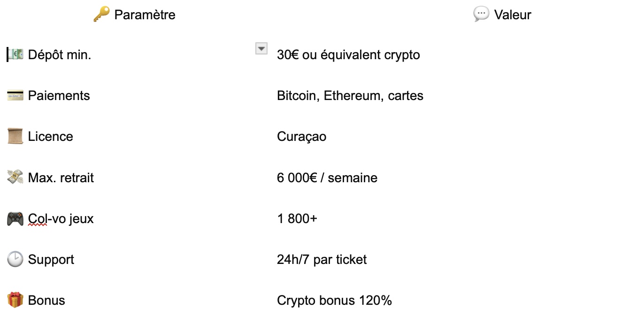Click the speech bubble icon beside Valeur
Screen dimensions: 644x325
pos(481,15)
